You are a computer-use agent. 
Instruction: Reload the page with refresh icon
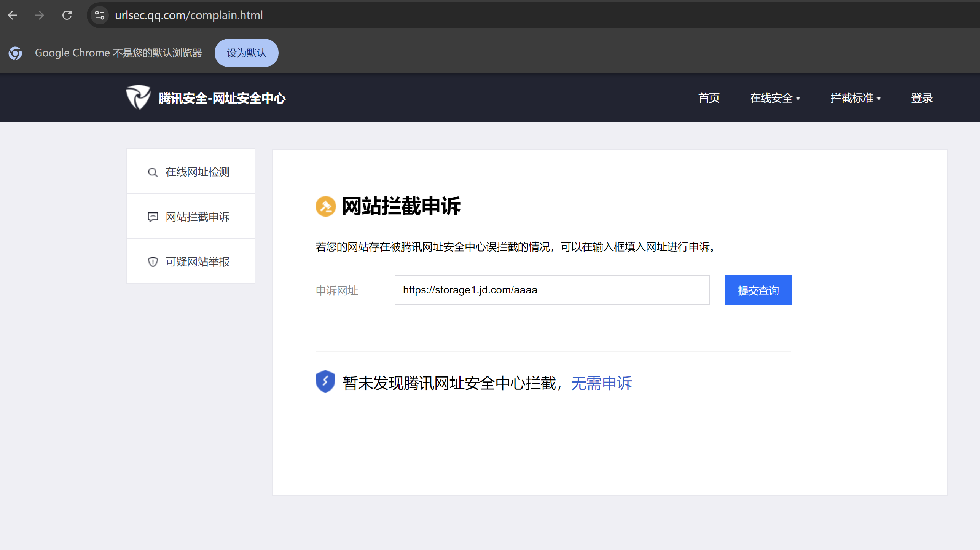pyautogui.click(x=67, y=15)
